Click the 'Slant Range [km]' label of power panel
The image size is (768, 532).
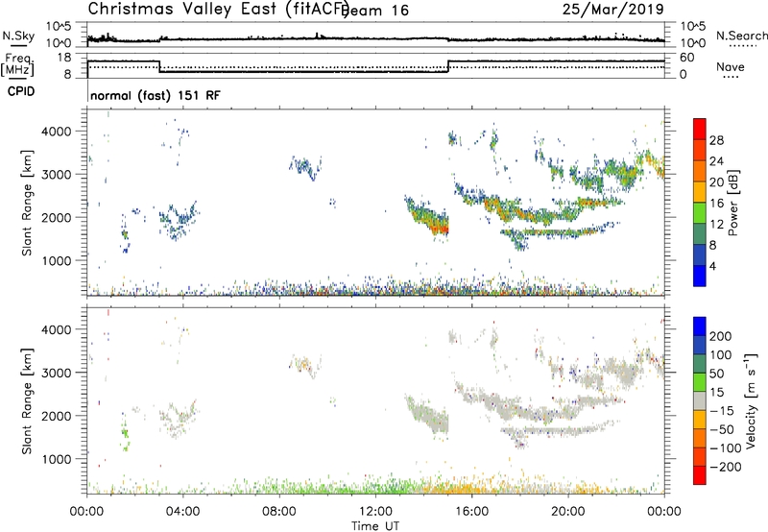pyautogui.click(x=27, y=203)
